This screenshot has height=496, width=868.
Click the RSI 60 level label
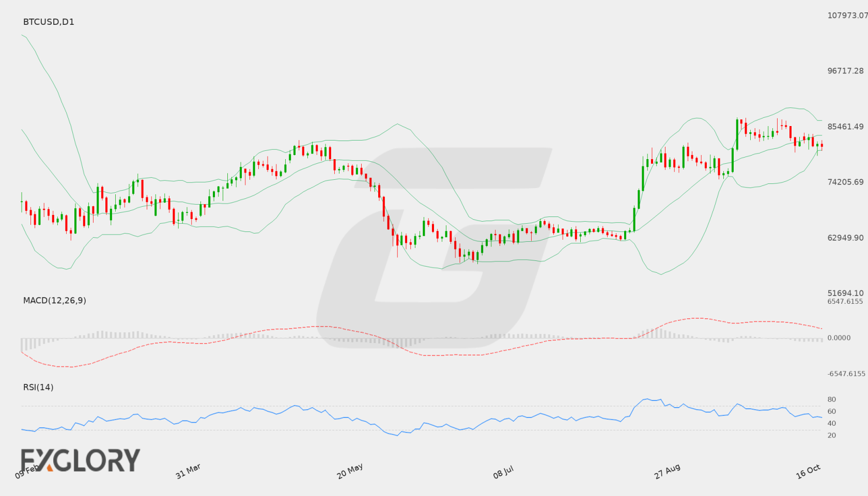(831, 411)
